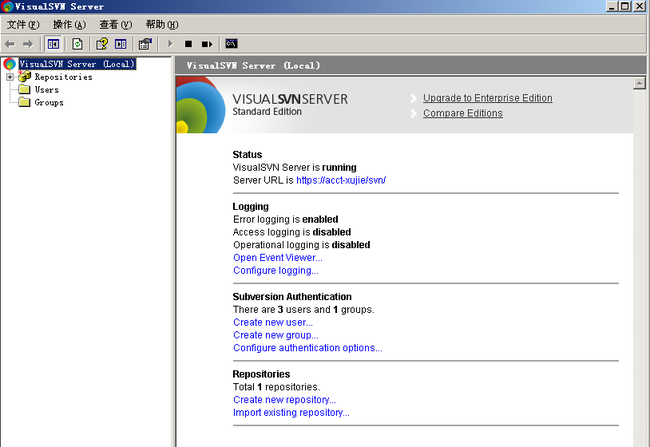The image size is (650, 447).
Task: Open the 操作(A) menu
Action: 69,25
